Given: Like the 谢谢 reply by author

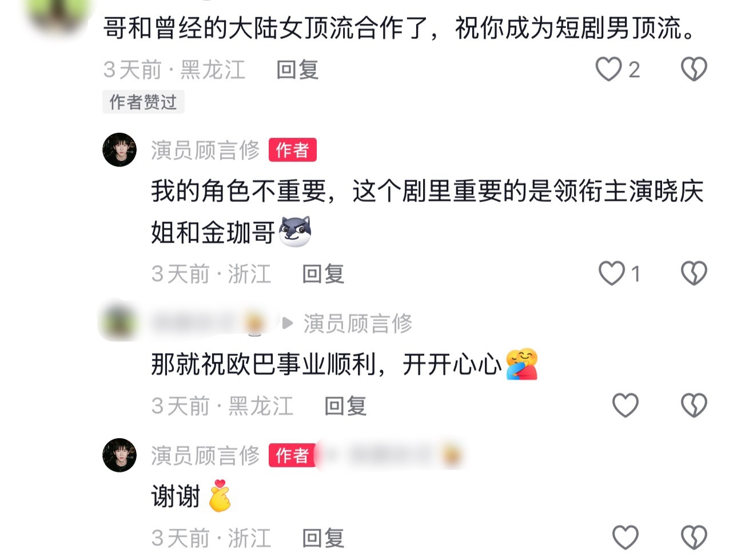Looking at the screenshot, I should [625, 538].
